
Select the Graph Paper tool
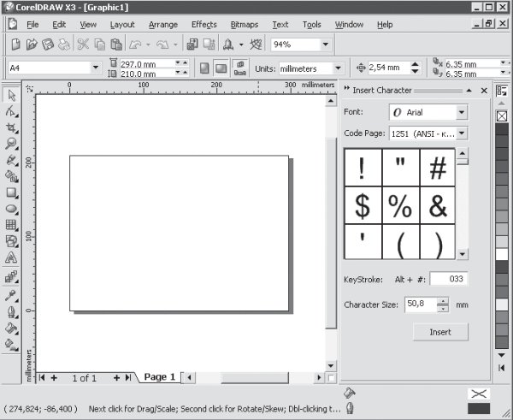point(11,225)
